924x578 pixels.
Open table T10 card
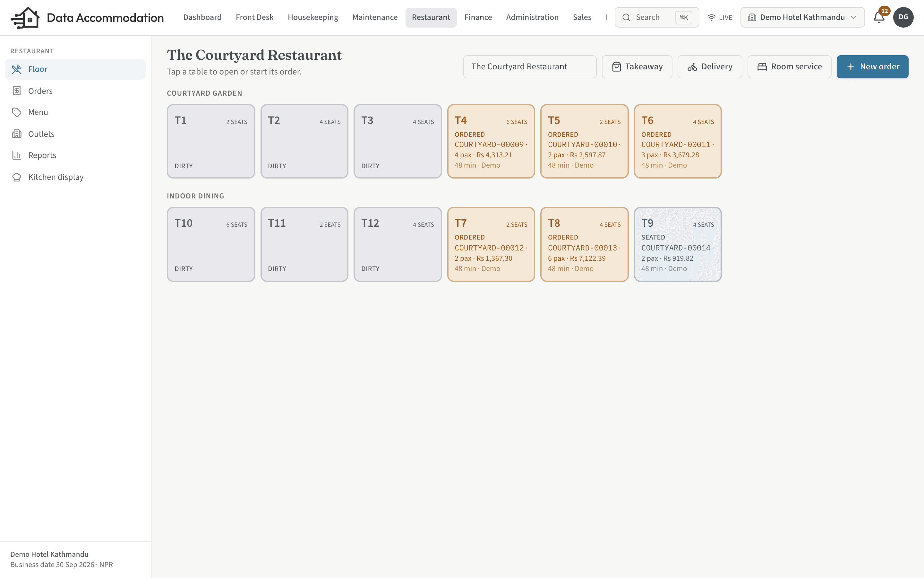211,244
